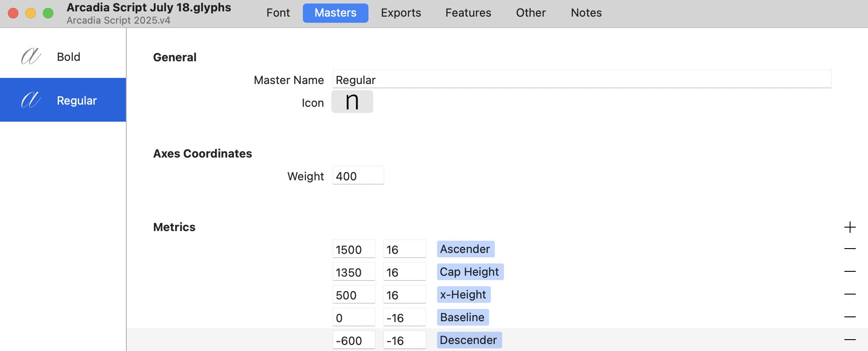Click the Master Name text field
868x351 pixels.
tap(581, 80)
